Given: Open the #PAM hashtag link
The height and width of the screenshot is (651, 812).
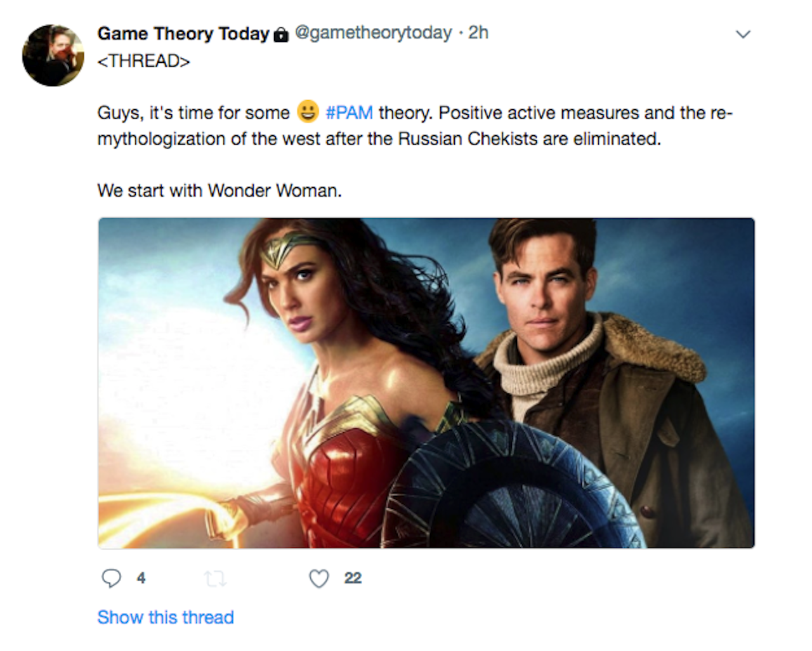Looking at the screenshot, I should point(349,113).
